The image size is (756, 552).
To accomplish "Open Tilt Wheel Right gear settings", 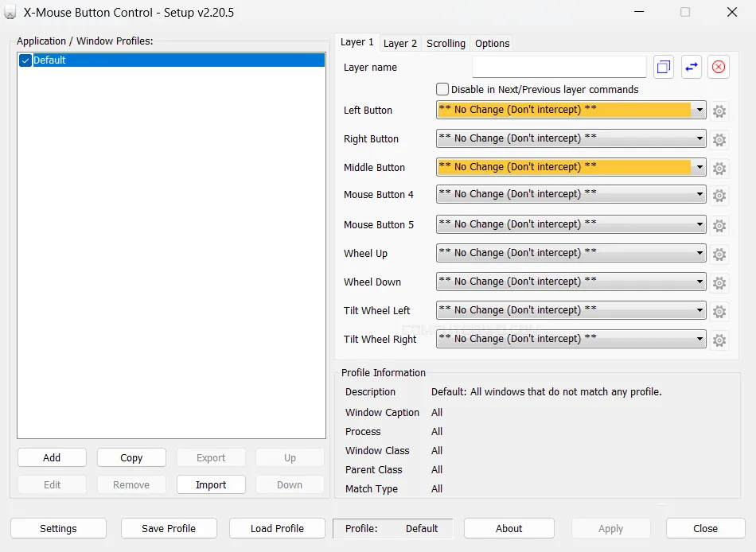I will (x=719, y=340).
